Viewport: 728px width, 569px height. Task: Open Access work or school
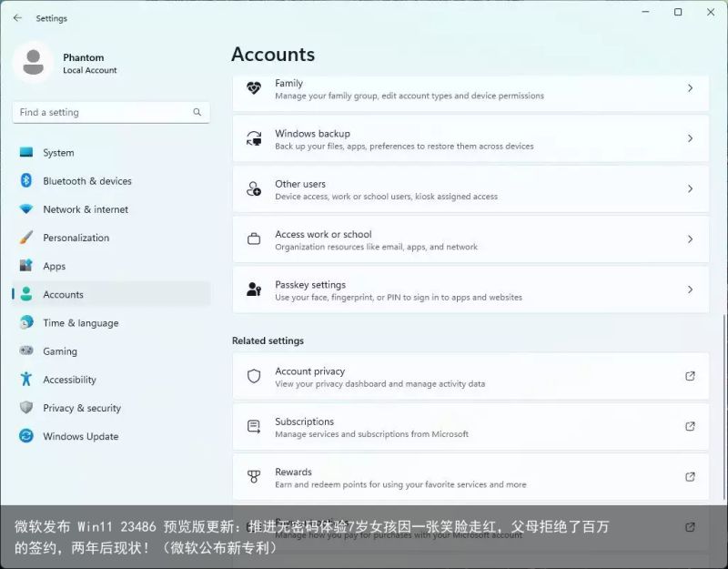(470, 239)
